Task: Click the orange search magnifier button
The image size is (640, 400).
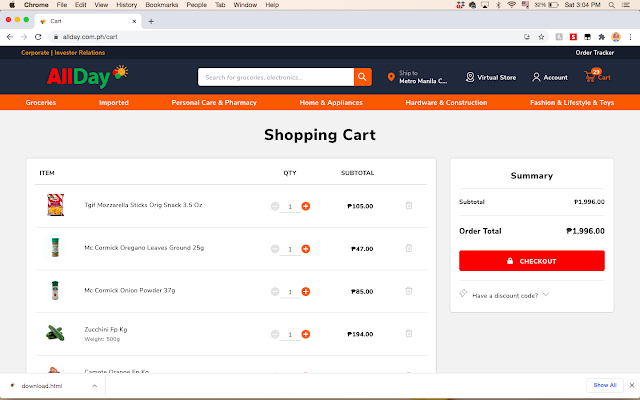Action: (362, 77)
